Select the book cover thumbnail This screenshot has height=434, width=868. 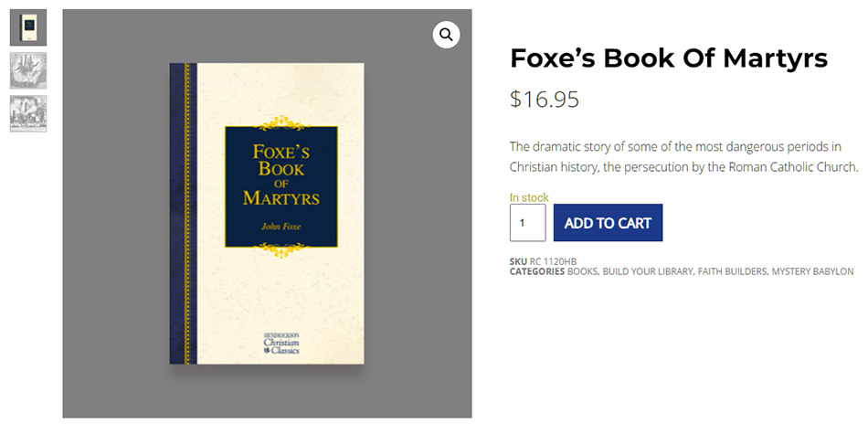point(28,27)
